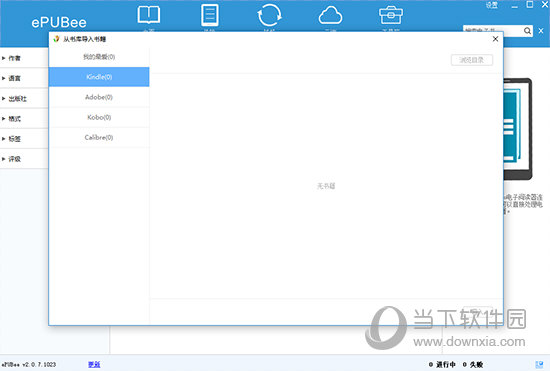This screenshot has height=371, width=550.
Task: Expand the 标签 tags filter
Action: (x=24, y=139)
